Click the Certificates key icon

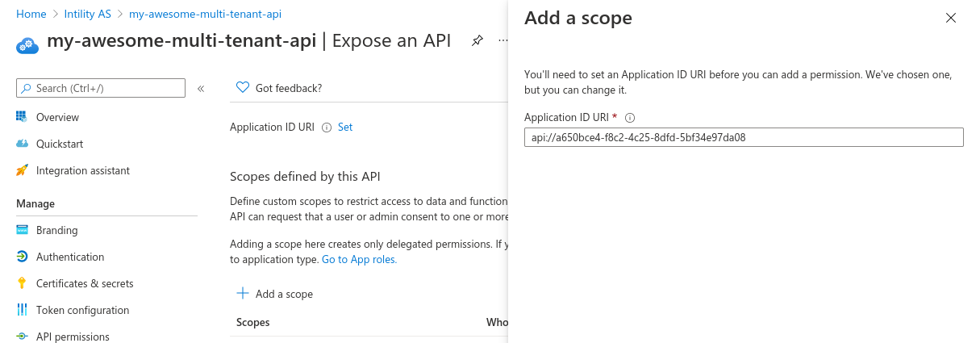tap(22, 283)
